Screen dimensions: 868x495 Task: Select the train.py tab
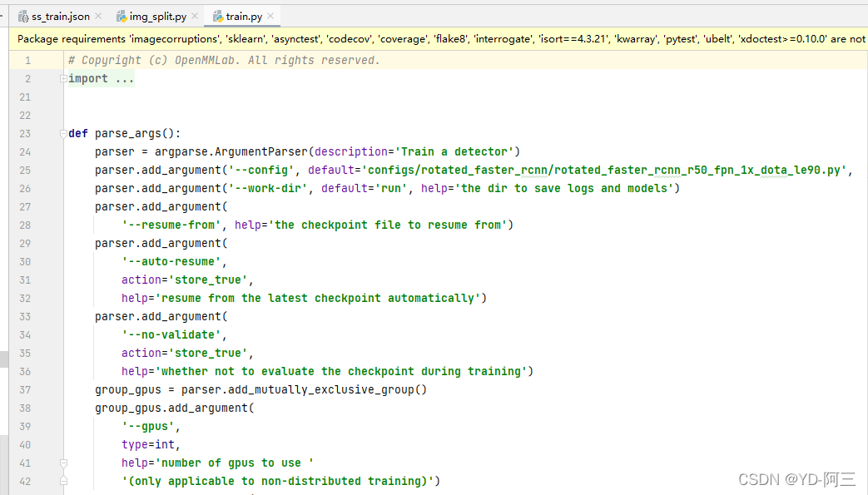[244, 17]
